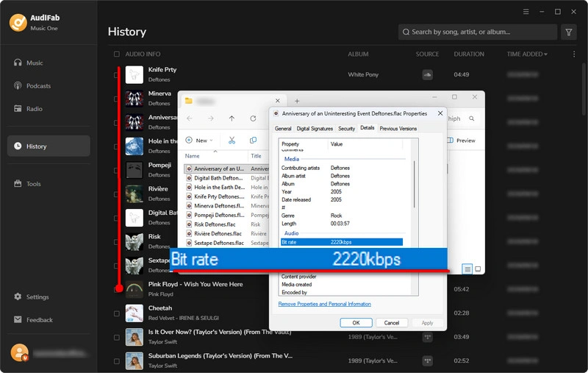Click the source icon for Suburban Legends
This screenshot has width=588, height=373.
click(x=427, y=360)
